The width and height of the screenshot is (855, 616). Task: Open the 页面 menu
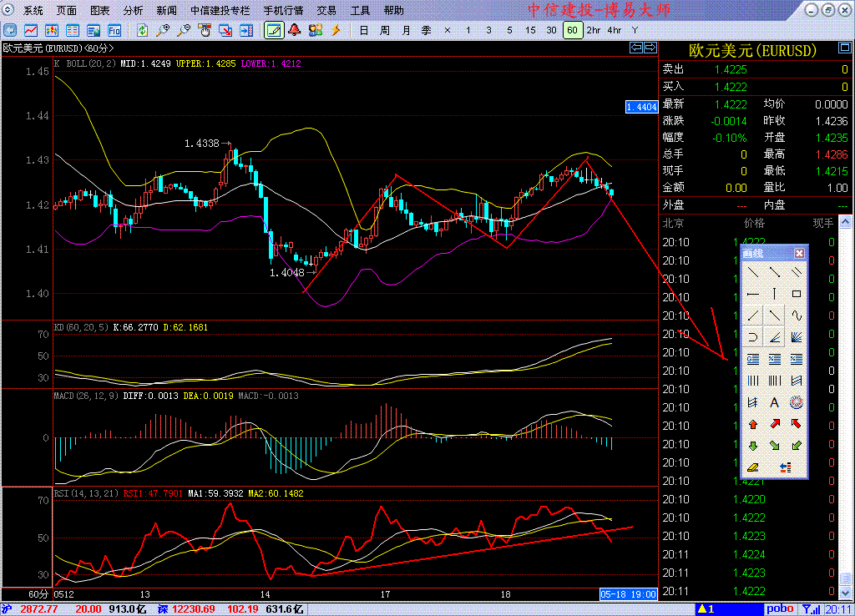coord(67,10)
